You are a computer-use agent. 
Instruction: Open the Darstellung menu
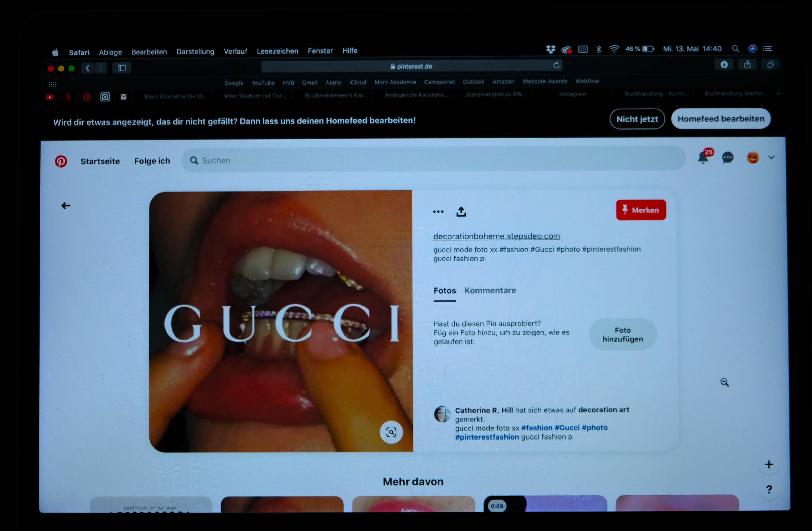195,52
